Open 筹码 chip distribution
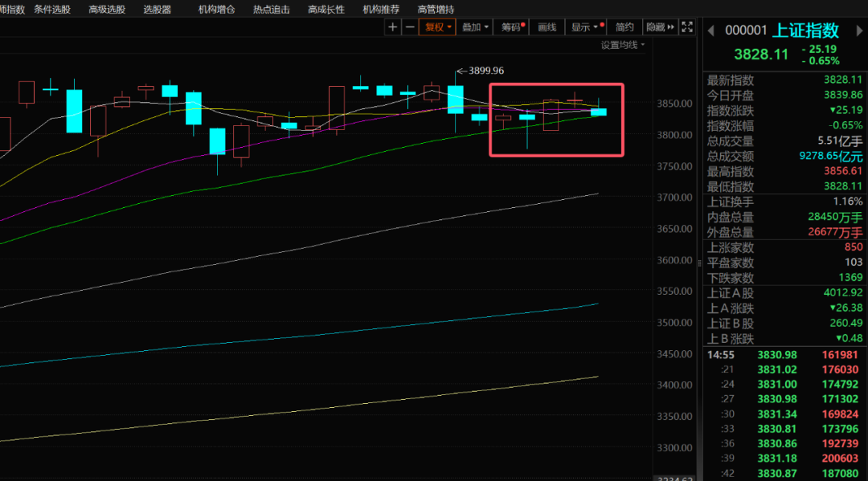The height and width of the screenshot is (481, 868). click(511, 27)
